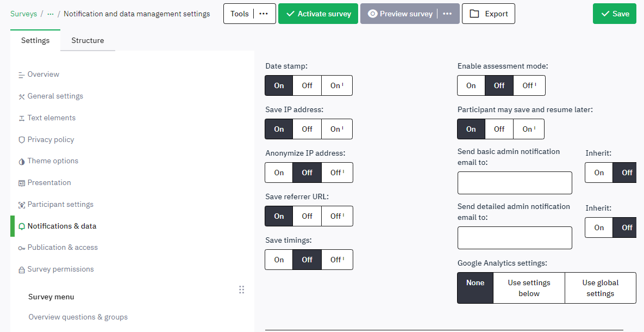The image size is (644, 332).
Task: Click the Export button
Action: [488, 14]
